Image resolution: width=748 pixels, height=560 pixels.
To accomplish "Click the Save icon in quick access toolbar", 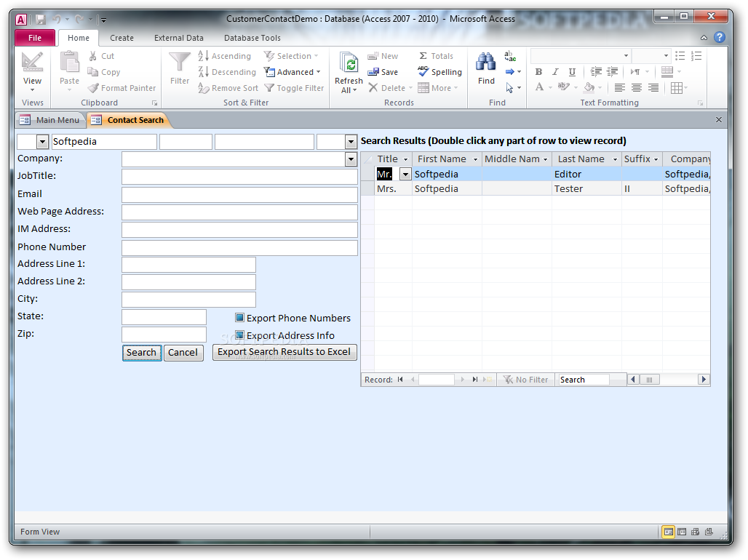I will [41, 19].
